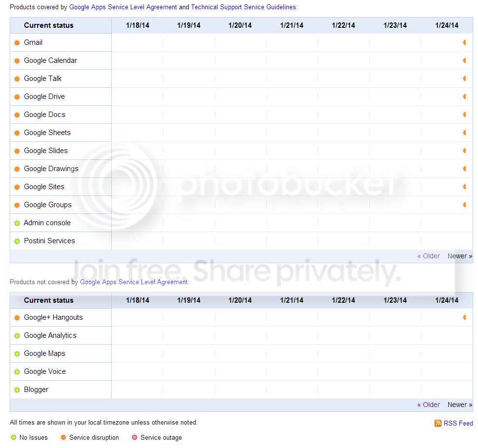The height and width of the screenshot is (448, 478).
Task: Open Google Groups' 1/24/14 disruption marker
Action: click(x=464, y=204)
